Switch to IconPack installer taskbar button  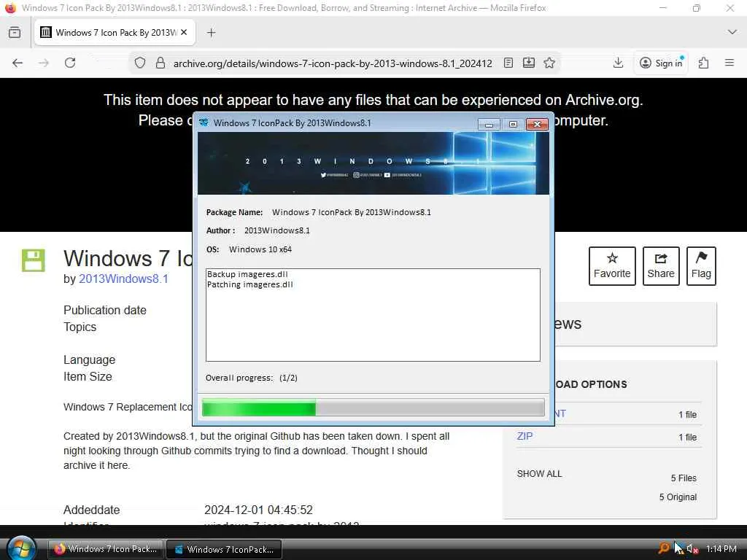click(224, 549)
